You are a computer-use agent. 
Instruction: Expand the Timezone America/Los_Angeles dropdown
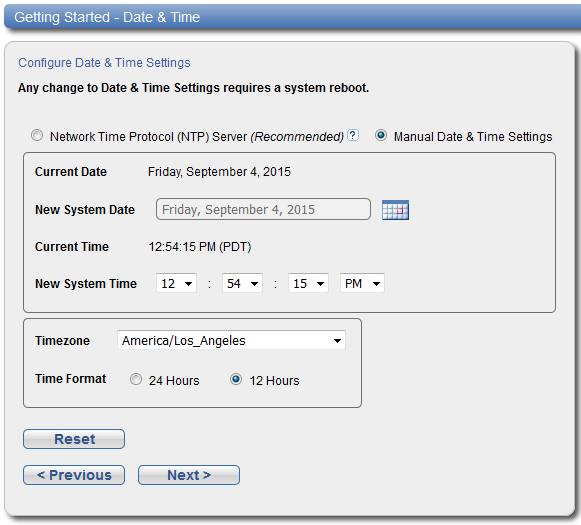coord(232,340)
